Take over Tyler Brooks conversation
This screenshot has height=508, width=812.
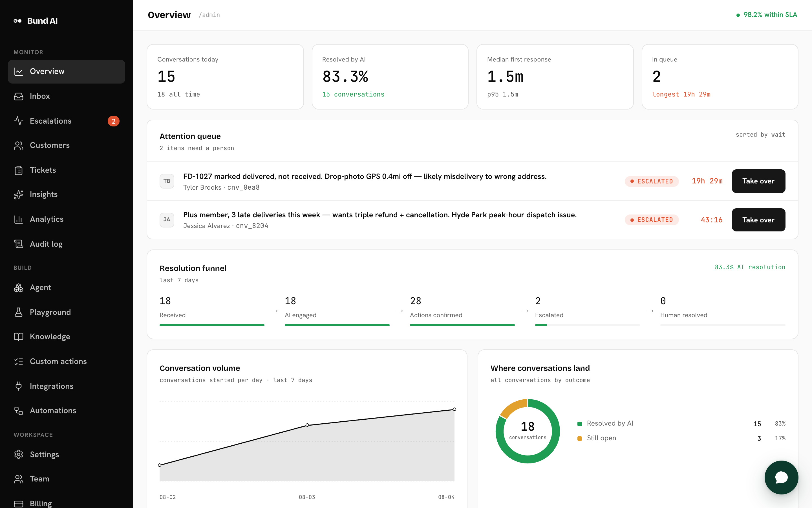point(758,181)
